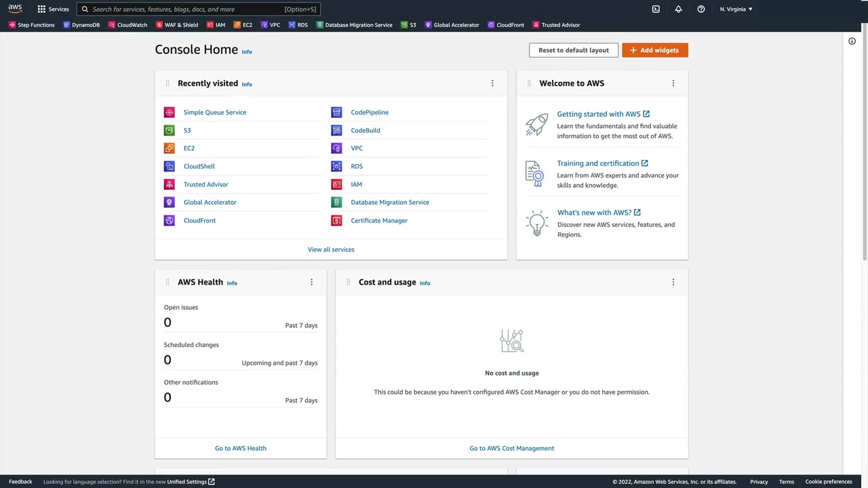Screen dimensions: 868x488
Task: Open Global Accelerator from the favorites bar
Action: pos(452,25)
